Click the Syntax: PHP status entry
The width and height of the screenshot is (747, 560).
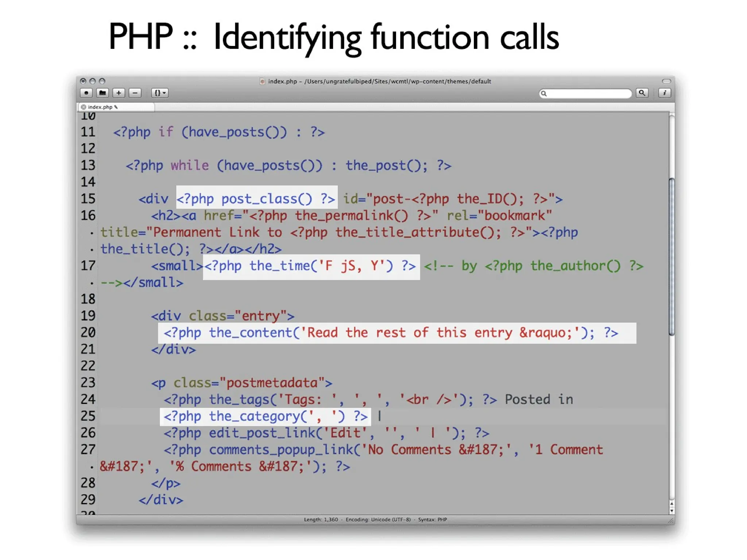(x=432, y=520)
